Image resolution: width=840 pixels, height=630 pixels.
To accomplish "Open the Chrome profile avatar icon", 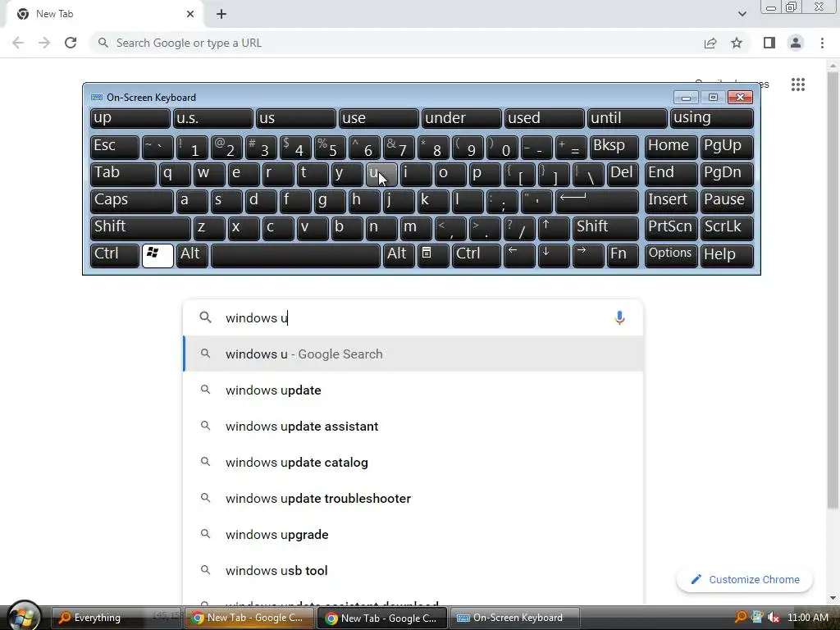I will tap(796, 43).
